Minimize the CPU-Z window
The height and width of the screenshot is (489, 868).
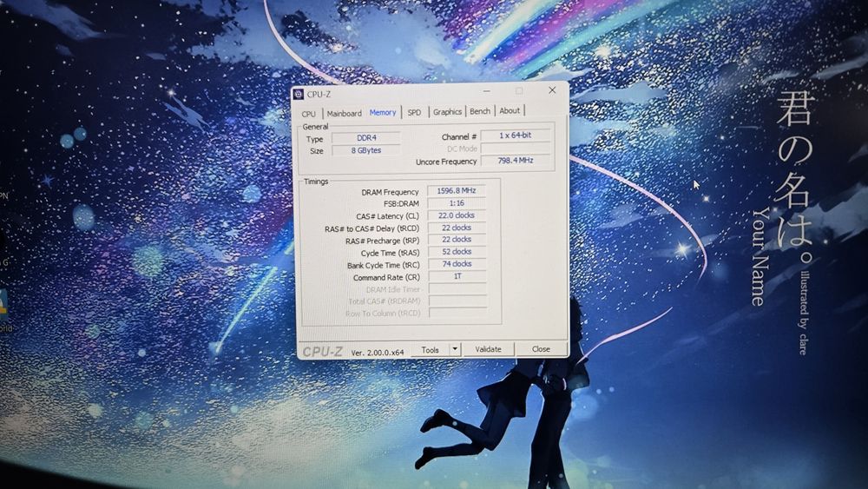coord(487,91)
